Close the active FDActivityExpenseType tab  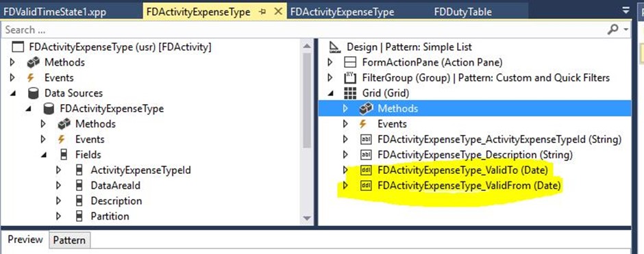pos(278,12)
